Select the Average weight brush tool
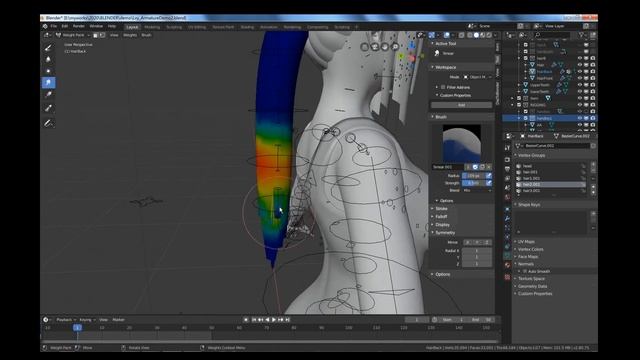Viewport: 640px width, 360px height. pyautogui.click(x=48, y=71)
